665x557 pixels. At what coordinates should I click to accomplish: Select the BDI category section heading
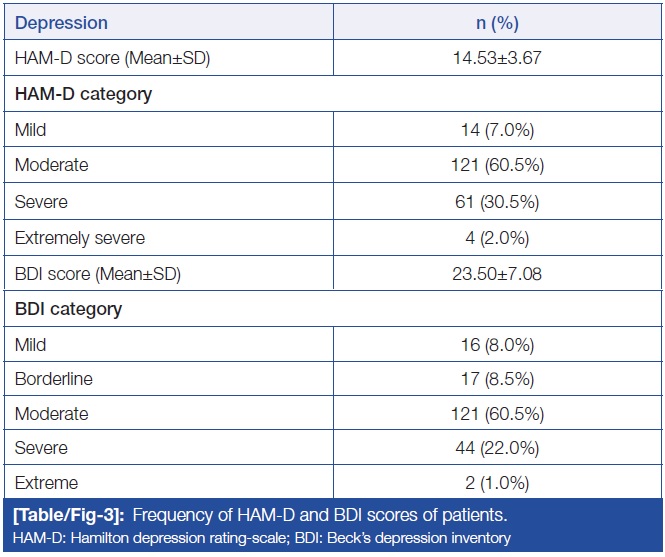tap(70, 309)
